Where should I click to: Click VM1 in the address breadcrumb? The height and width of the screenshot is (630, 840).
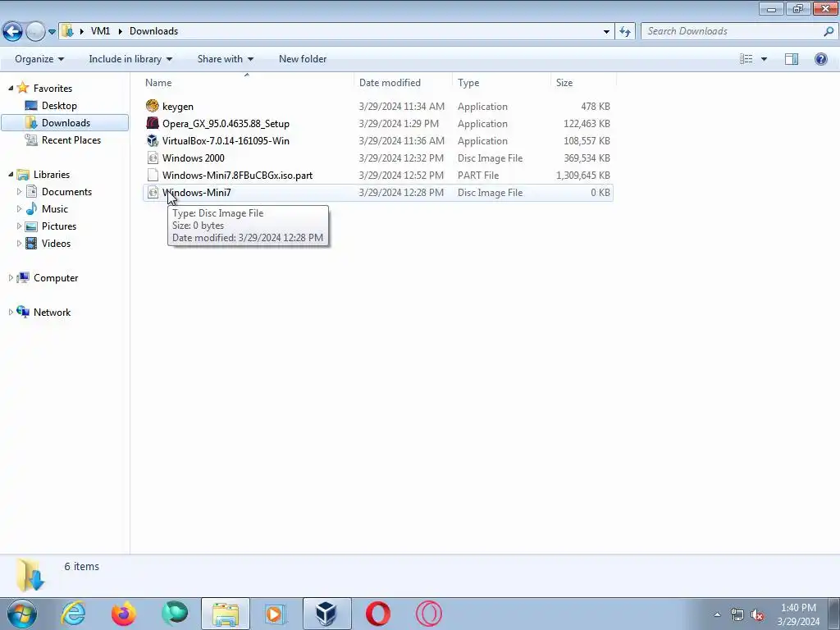coord(100,31)
